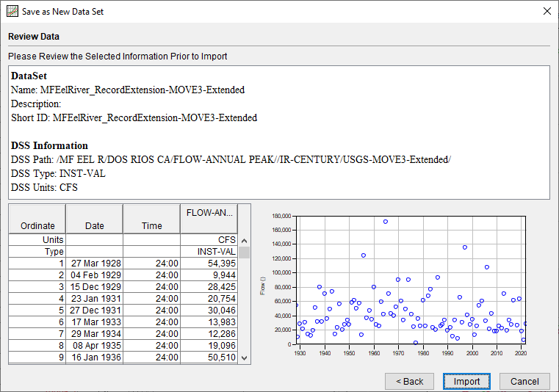559x392 pixels.
Task: Click the app icon in title bar
Action: (12, 11)
